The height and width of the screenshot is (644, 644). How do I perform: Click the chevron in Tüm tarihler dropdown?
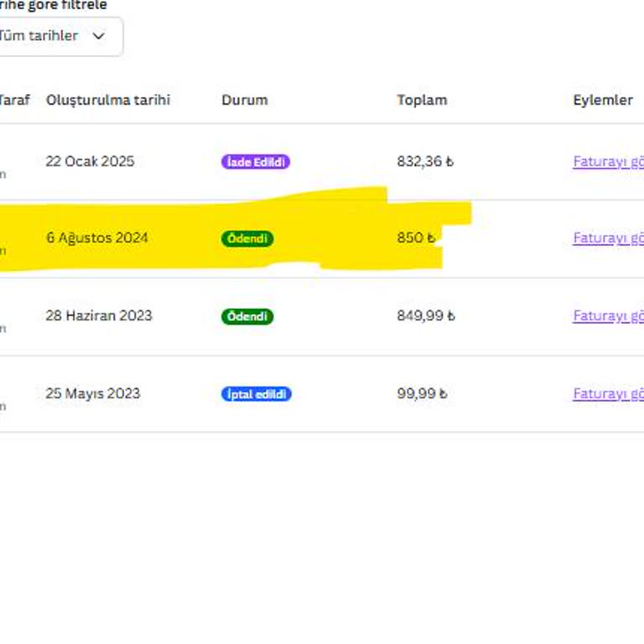(x=99, y=36)
